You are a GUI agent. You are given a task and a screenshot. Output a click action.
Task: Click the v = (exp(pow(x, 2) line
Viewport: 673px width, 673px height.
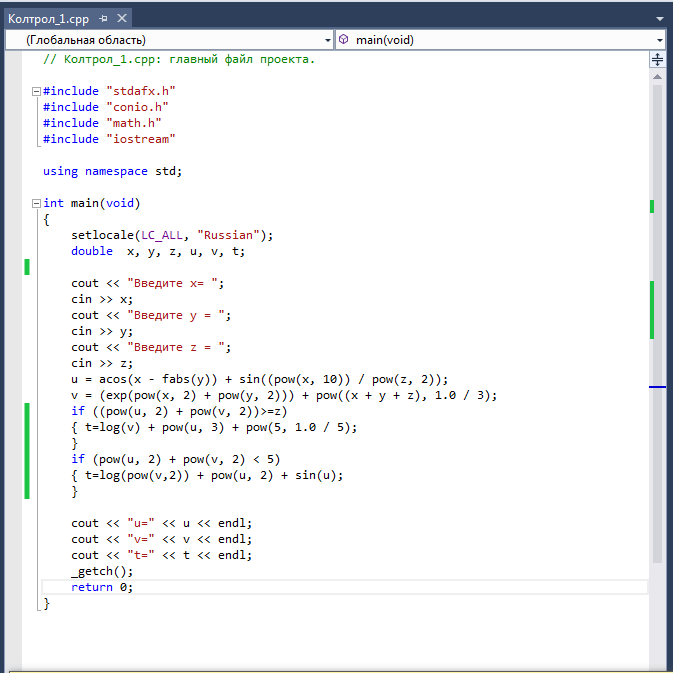pyautogui.click(x=284, y=395)
